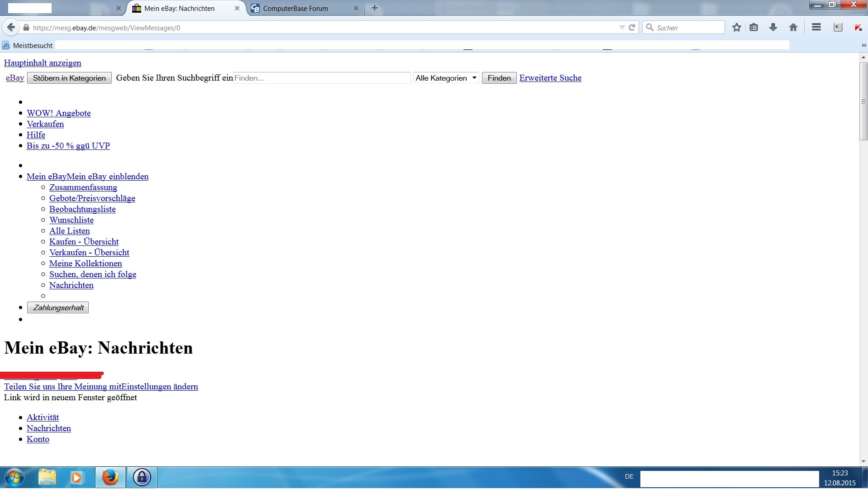Viewport: 868px width, 489px height.
Task: Open the address bar history dropdown arrow
Action: coord(622,28)
